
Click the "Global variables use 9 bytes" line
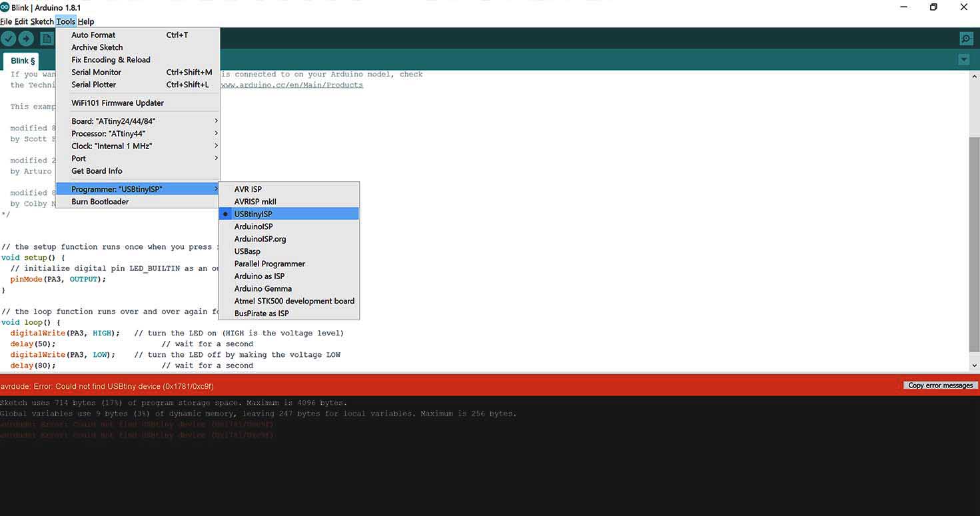258,413
